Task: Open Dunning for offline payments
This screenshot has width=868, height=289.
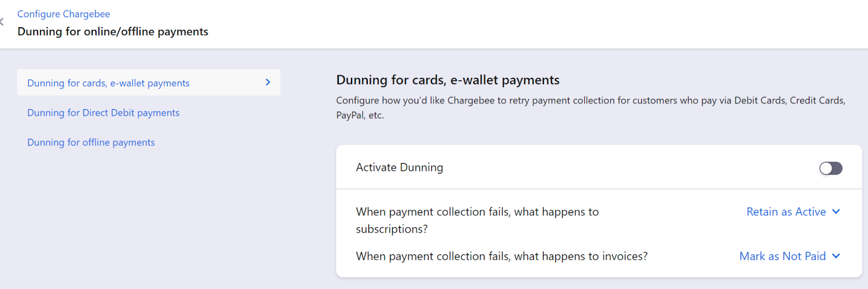Action: [x=91, y=142]
